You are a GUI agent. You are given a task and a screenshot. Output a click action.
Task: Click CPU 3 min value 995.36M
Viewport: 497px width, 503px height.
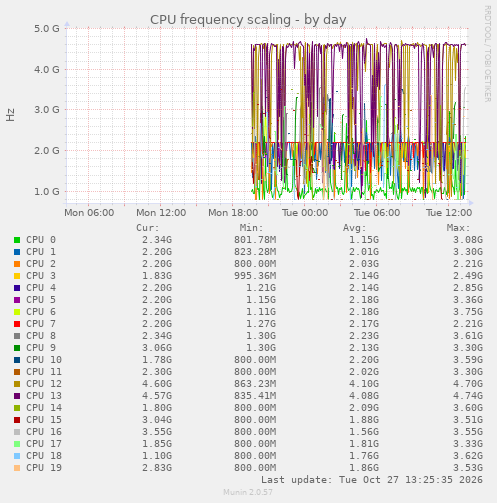click(255, 276)
